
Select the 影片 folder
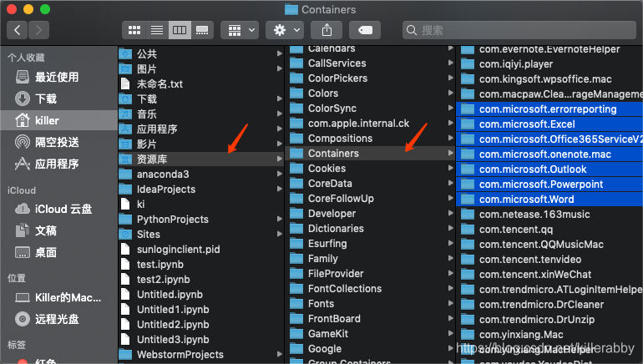[x=201, y=144]
